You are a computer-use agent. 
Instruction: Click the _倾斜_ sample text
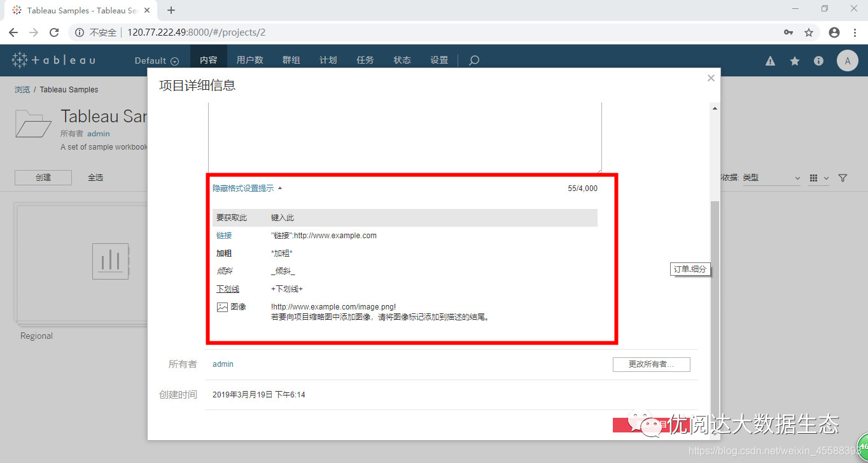pos(283,271)
